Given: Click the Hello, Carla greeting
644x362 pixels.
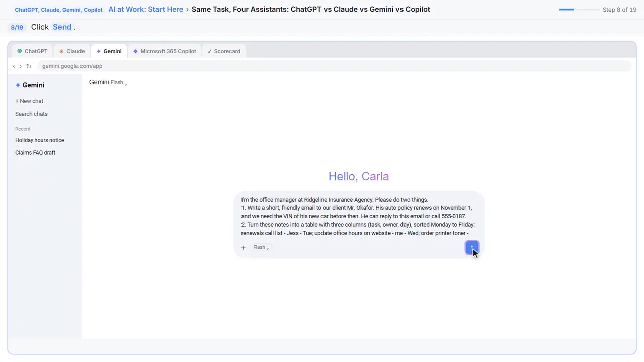Looking at the screenshot, I should 359,176.
